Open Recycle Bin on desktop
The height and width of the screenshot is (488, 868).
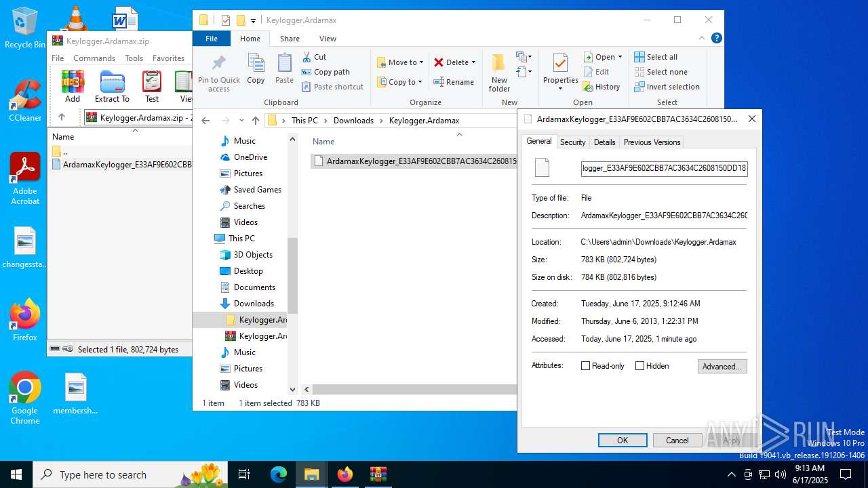pos(25,28)
